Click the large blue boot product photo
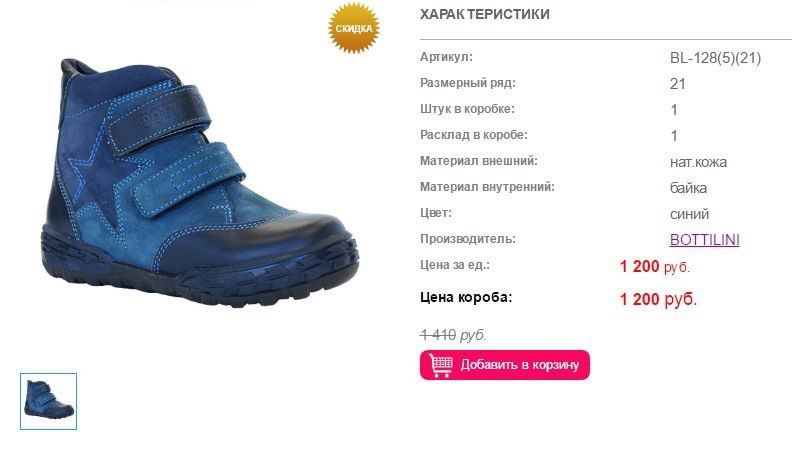 coord(200,183)
